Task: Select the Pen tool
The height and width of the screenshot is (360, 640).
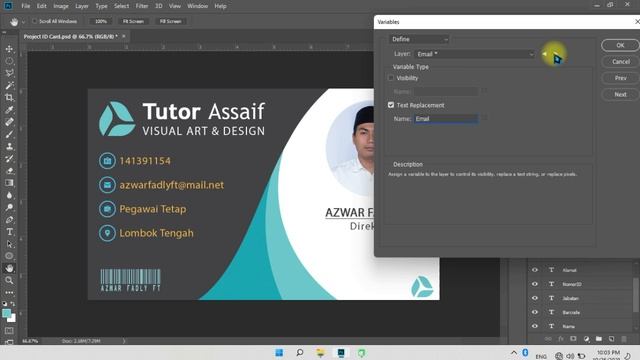Action: (x=9, y=220)
